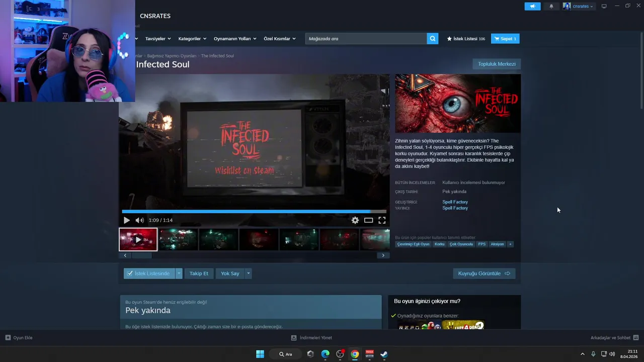Select the first trailer thumbnail
Image resolution: width=644 pixels, height=362 pixels.
[x=138, y=239]
